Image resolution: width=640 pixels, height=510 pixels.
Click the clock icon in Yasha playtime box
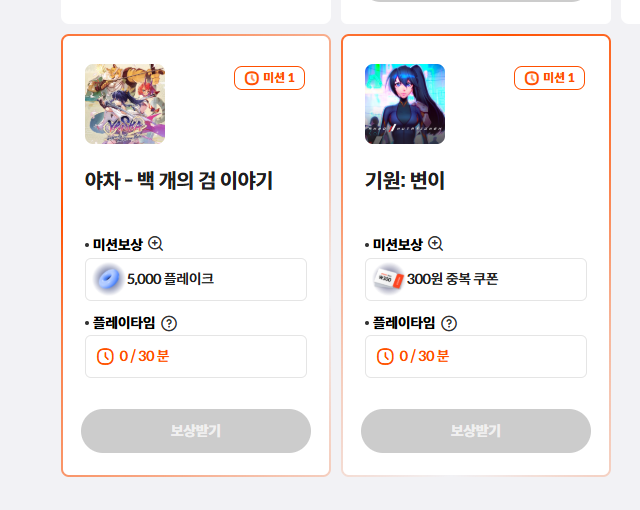pyautogui.click(x=105, y=357)
